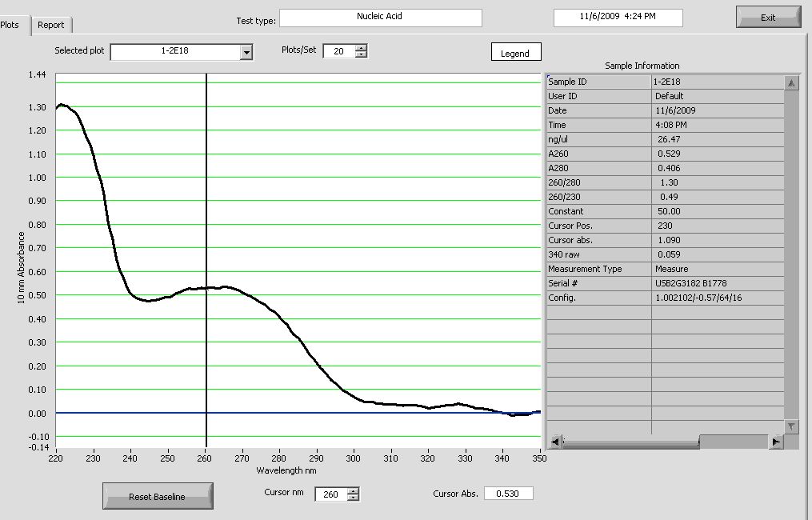Click the Cursor abs. value 1.090
Image resolution: width=812 pixels, height=520 pixels.
[x=718, y=240]
